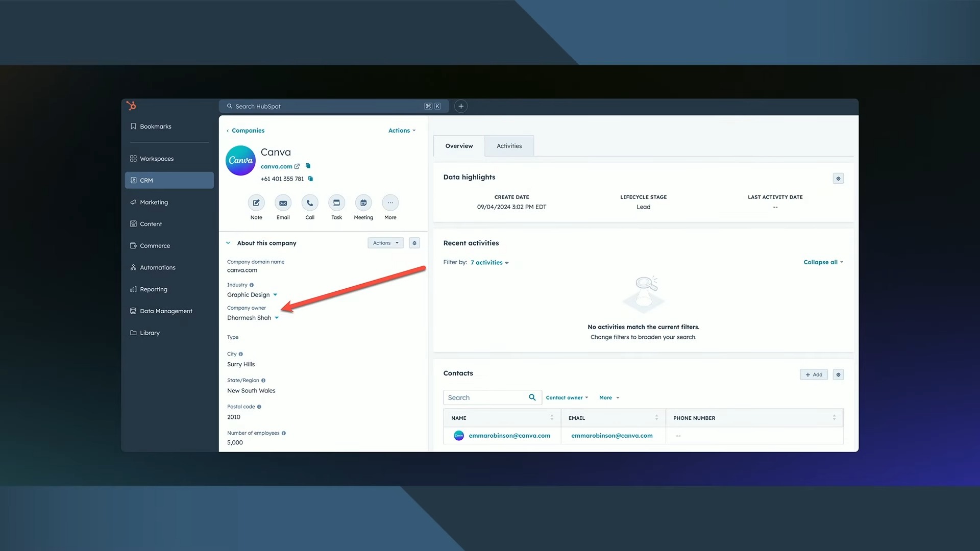The image size is (980, 551).
Task: Expand the 7 activities filter dropdown
Action: point(489,263)
